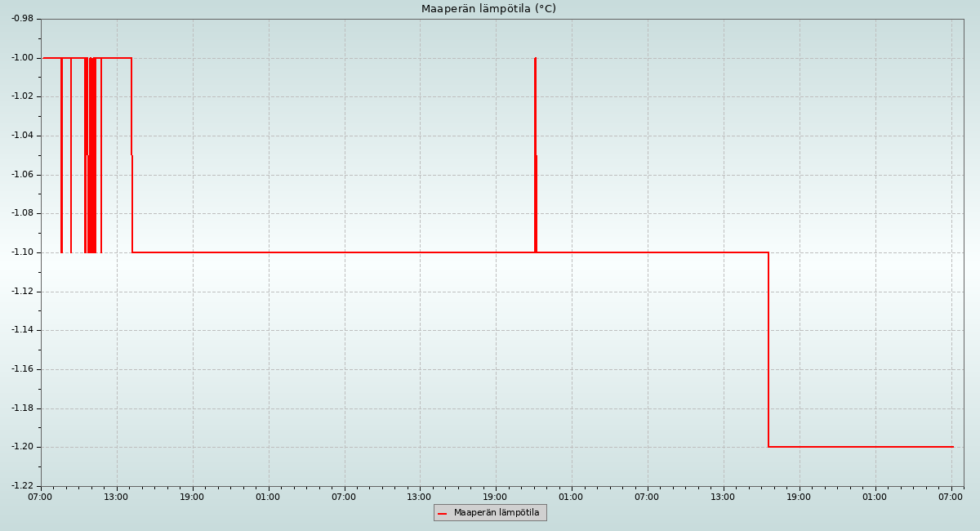Select the first 13:00 time label
The image size is (980, 531).
[x=116, y=497]
